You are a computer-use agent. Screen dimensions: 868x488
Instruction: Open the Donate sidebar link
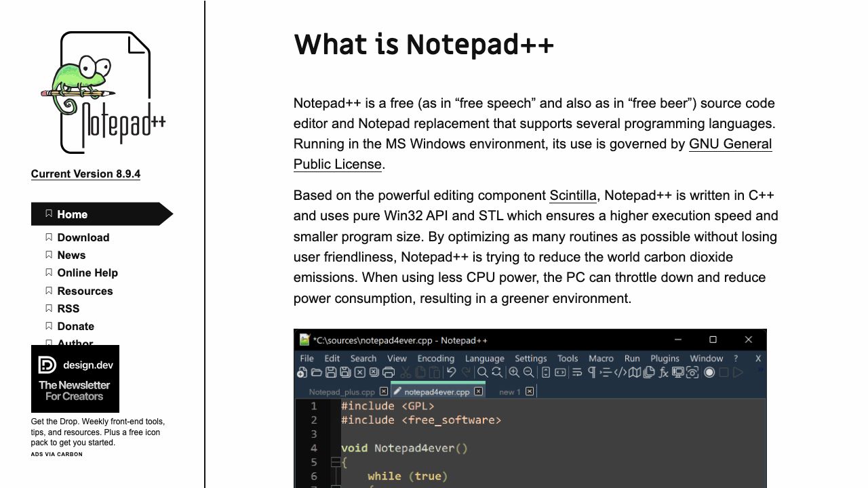(75, 326)
